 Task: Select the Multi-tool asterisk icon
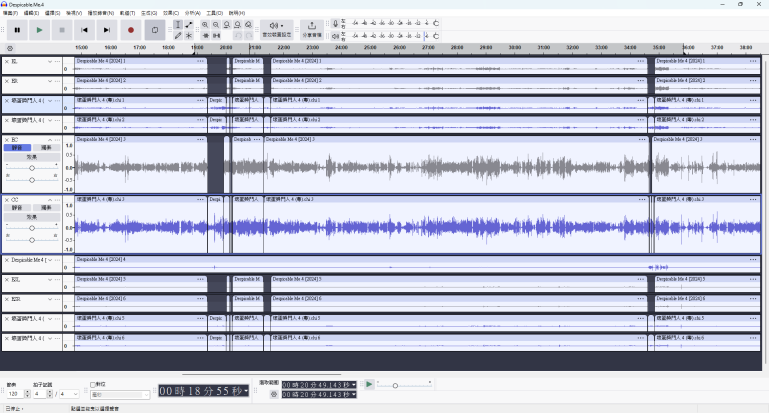pos(189,35)
